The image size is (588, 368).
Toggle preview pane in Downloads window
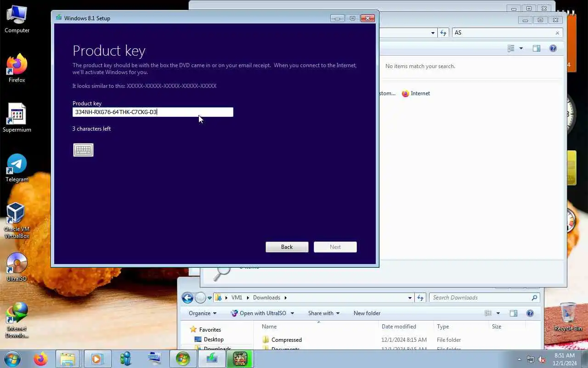[x=514, y=313]
